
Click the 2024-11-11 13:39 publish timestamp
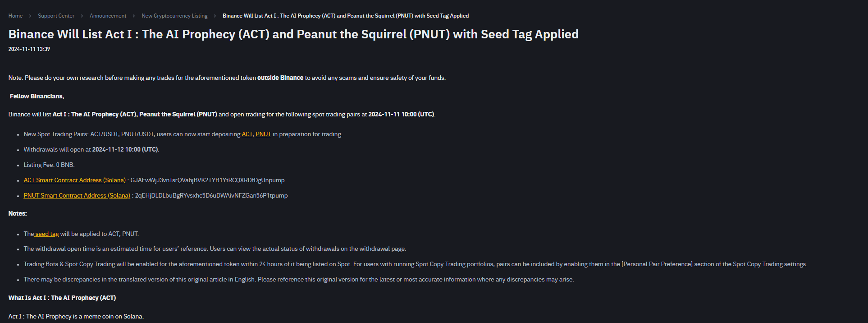29,49
